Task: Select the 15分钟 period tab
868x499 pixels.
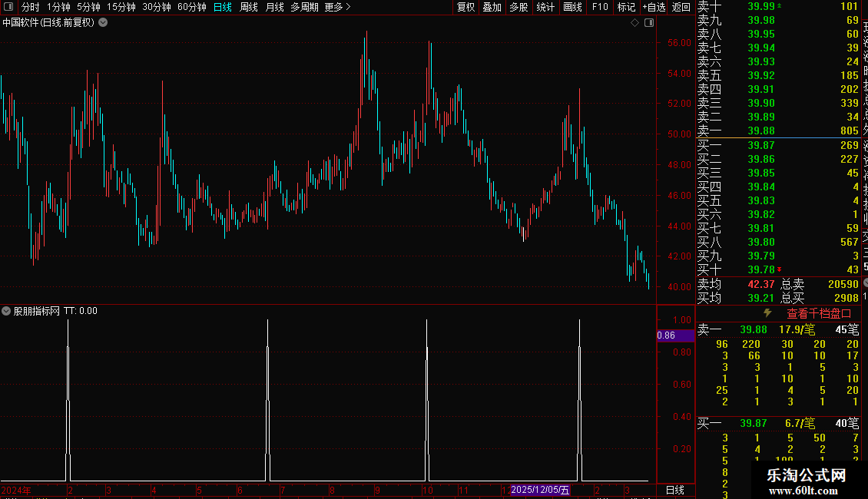Action: pyautogui.click(x=121, y=7)
